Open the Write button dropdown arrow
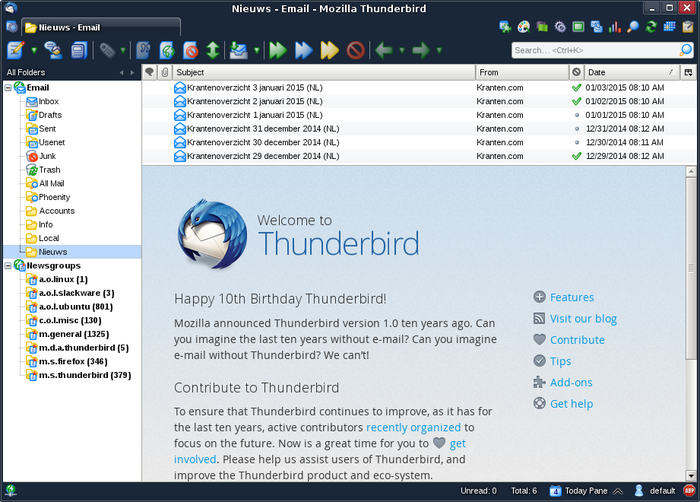Viewport: 700px width, 502px height. tap(34, 50)
